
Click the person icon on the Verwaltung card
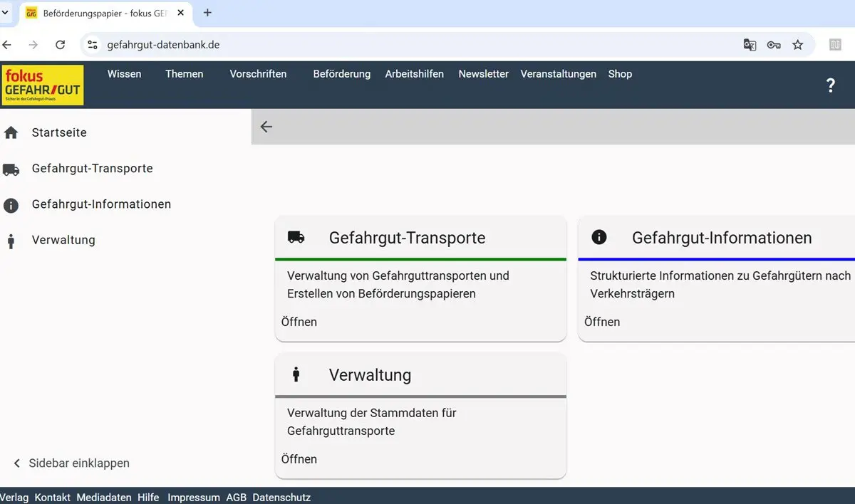(296, 374)
